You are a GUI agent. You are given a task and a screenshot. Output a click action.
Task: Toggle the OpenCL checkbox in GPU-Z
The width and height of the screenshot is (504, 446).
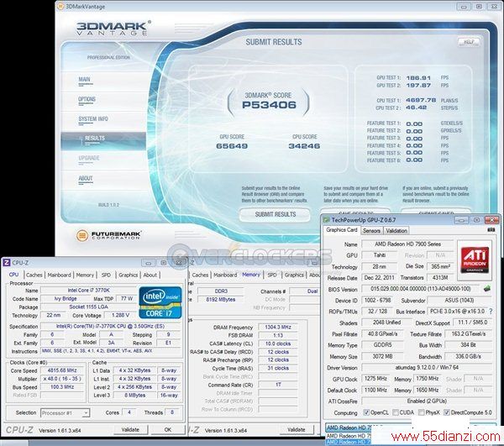(x=366, y=412)
